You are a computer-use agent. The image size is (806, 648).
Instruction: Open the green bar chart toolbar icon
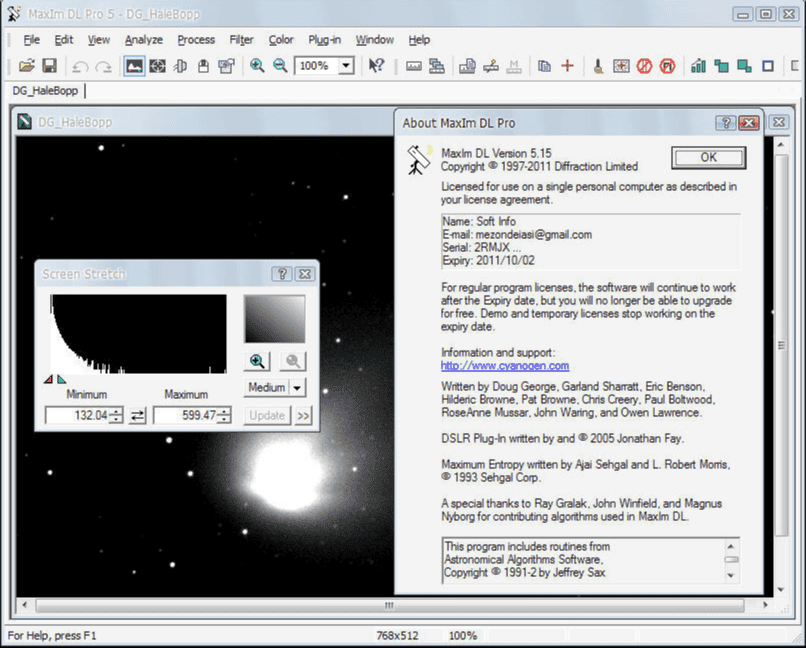[698, 66]
